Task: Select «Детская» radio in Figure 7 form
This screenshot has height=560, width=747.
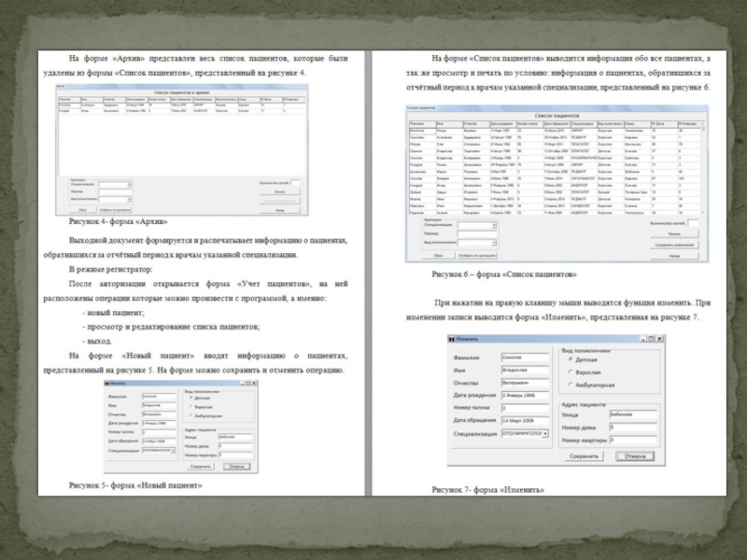Action: (x=571, y=358)
